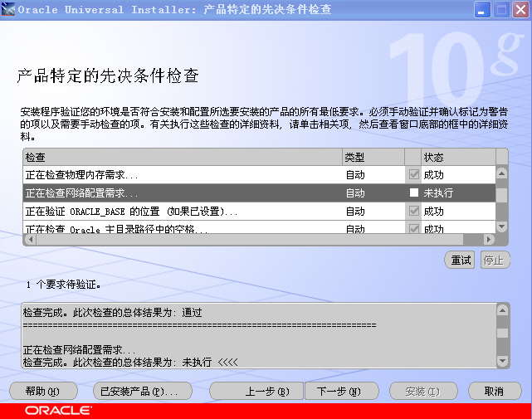Click 自动 type in physical memory row
Screen dimensions: 532x419
(355, 175)
